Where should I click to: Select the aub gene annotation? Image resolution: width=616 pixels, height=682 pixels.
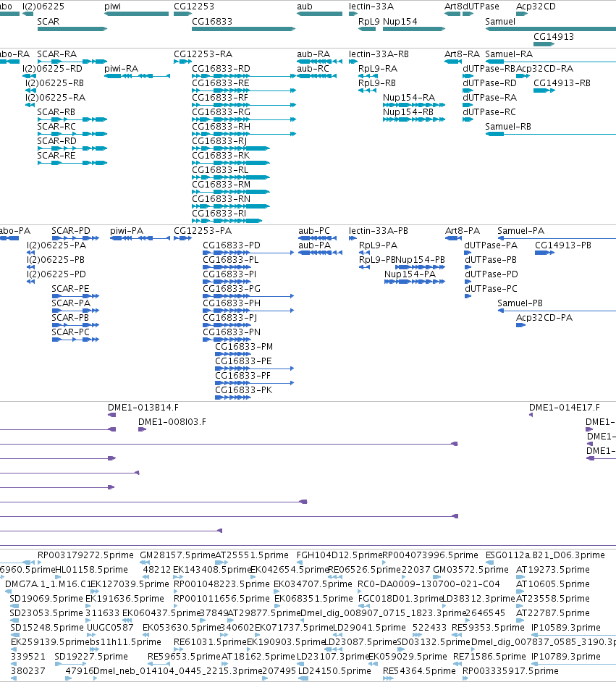click(319, 14)
